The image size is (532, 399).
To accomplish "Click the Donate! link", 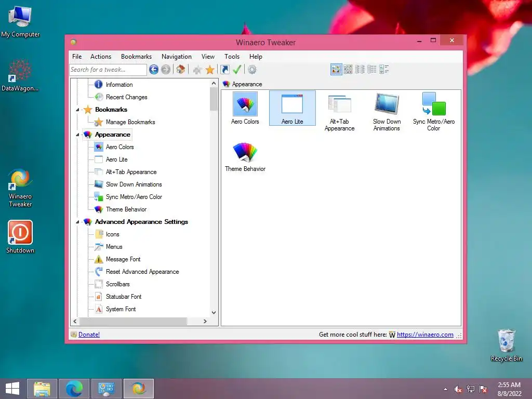I will (x=89, y=335).
